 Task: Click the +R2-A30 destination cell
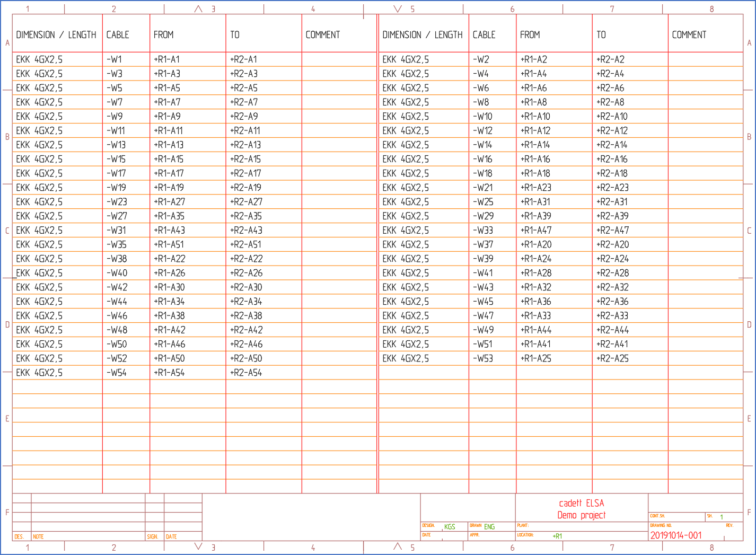tap(246, 288)
